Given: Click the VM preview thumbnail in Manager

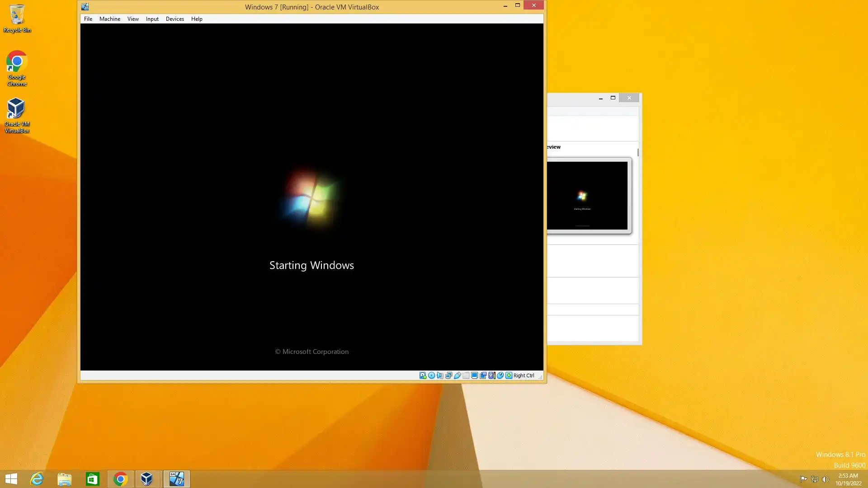Looking at the screenshot, I should 587,196.
